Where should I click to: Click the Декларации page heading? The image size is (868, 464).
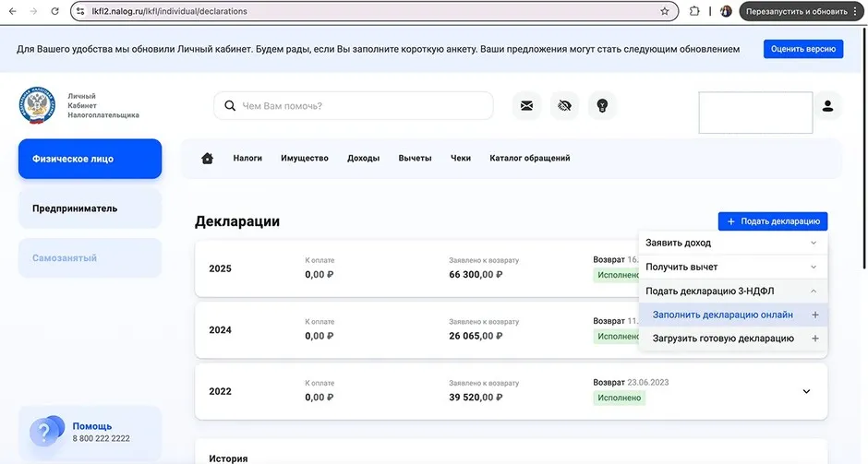(237, 221)
